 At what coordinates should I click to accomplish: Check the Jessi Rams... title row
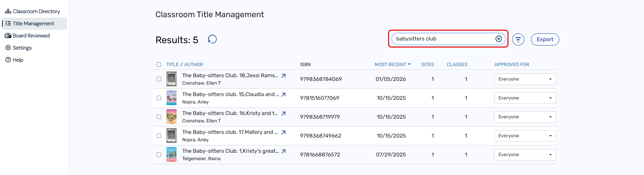point(159,79)
